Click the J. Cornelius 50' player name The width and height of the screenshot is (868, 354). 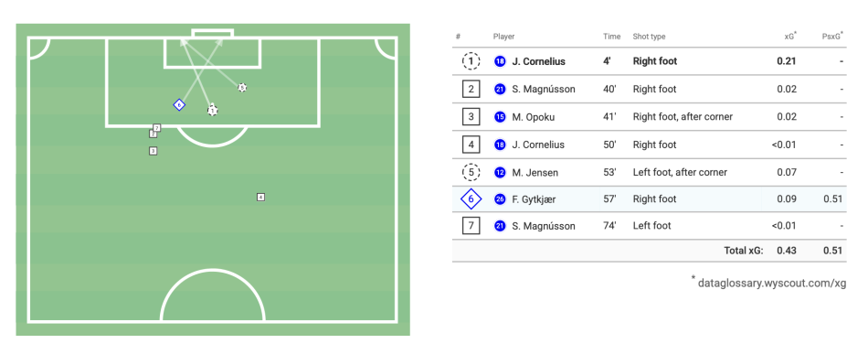pyautogui.click(x=539, y=145)
